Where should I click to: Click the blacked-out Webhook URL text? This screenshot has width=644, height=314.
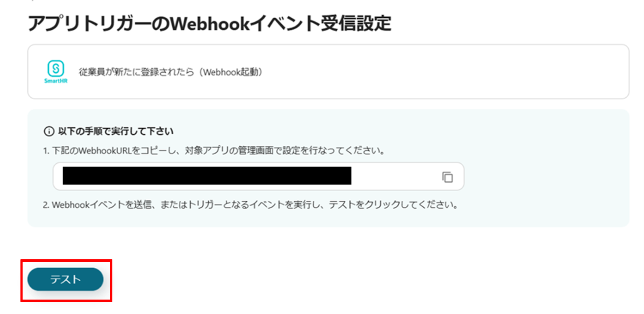click(207, 176)
